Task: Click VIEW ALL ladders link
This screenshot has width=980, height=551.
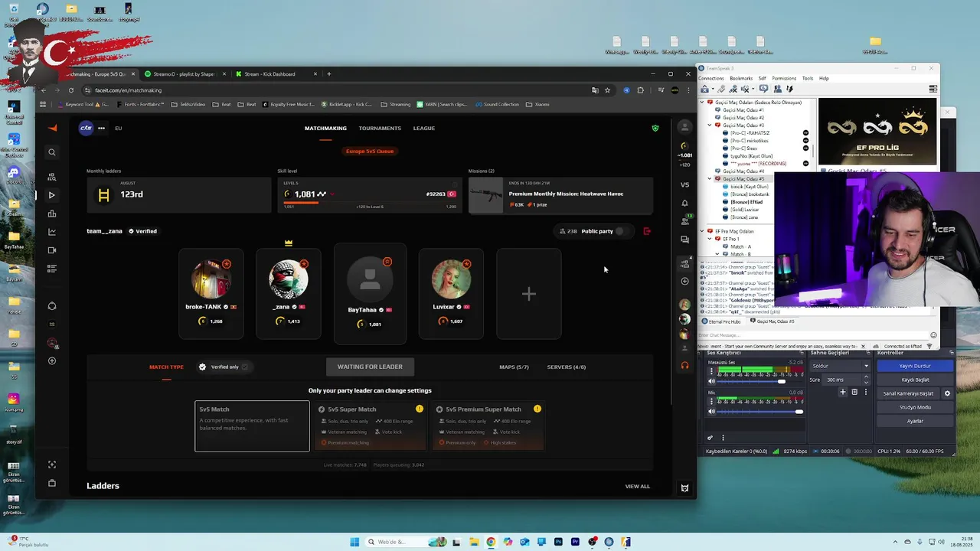Action: 637,486
